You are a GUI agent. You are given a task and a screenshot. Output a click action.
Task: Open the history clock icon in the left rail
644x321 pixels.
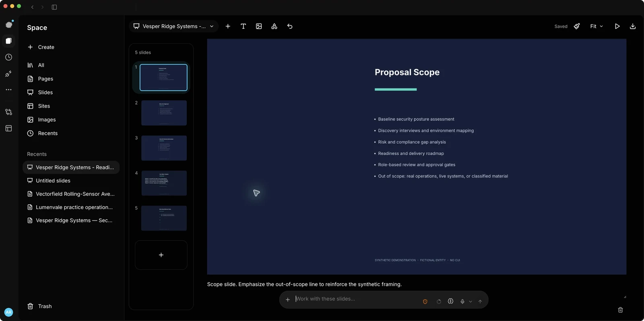point(8,57)
